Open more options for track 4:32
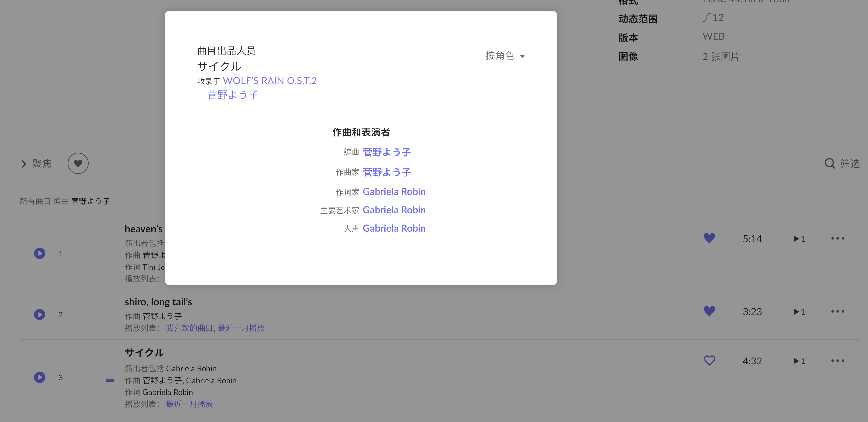 838,361
